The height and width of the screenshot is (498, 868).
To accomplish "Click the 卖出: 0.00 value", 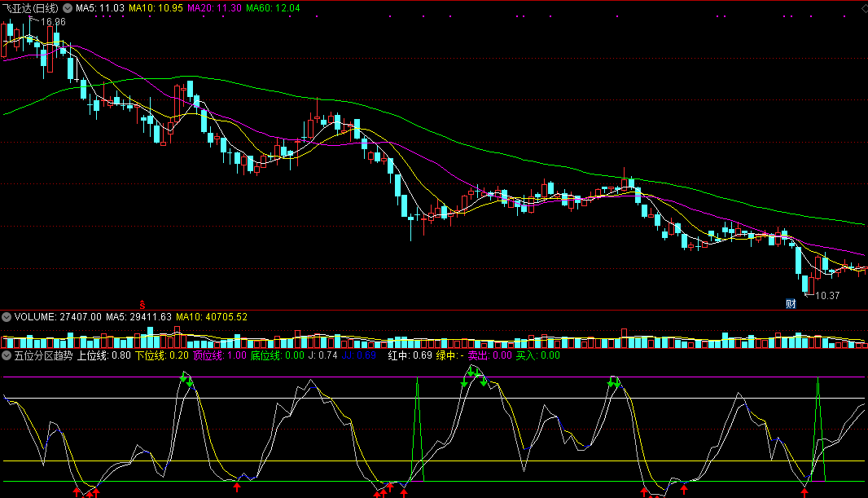I will coord(490,355).
